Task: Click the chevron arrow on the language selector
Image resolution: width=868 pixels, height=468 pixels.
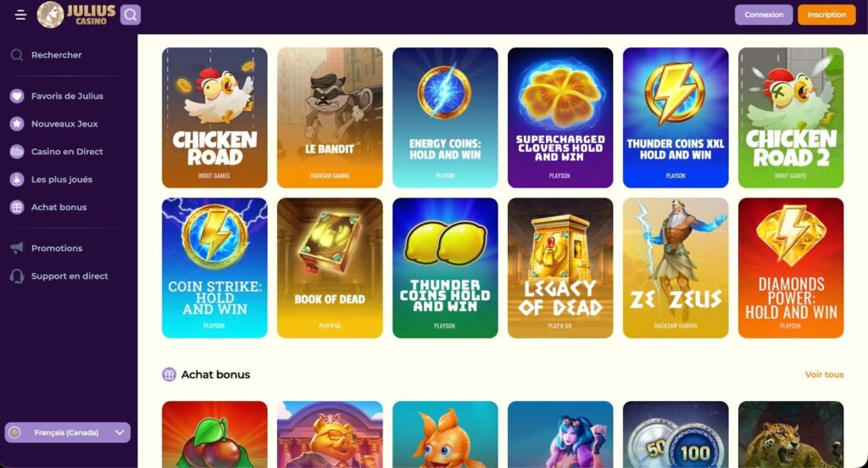Action: pos(120,432)
